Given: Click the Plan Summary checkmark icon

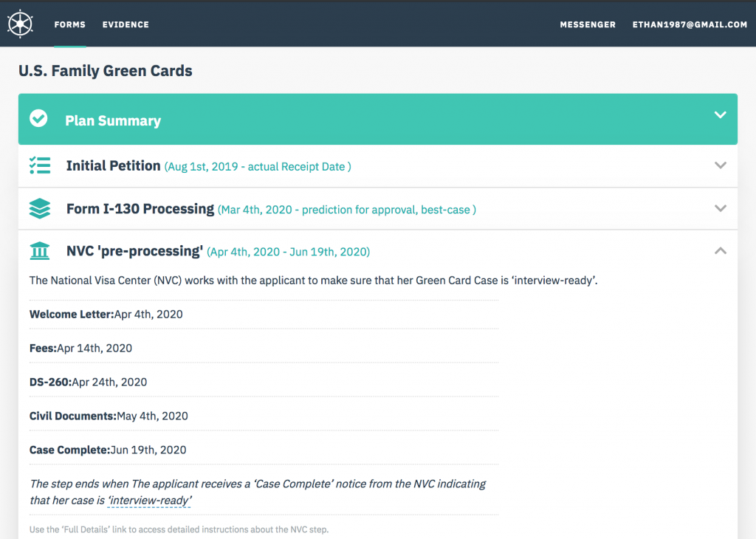Looking at the screenshot, I should point(38,118).
